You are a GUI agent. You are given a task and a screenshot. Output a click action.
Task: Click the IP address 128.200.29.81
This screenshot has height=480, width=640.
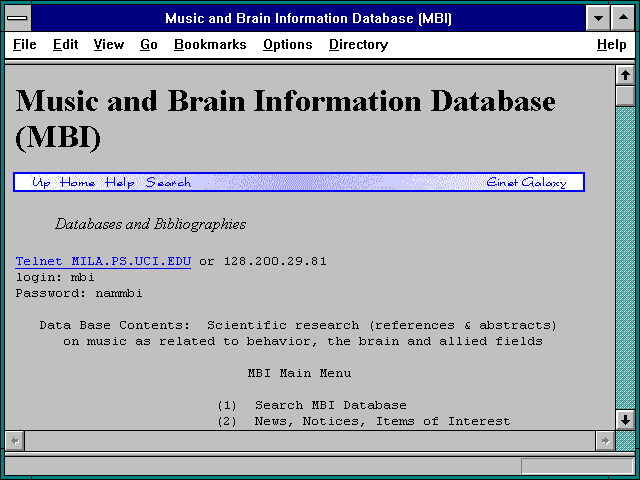[275, 261]
